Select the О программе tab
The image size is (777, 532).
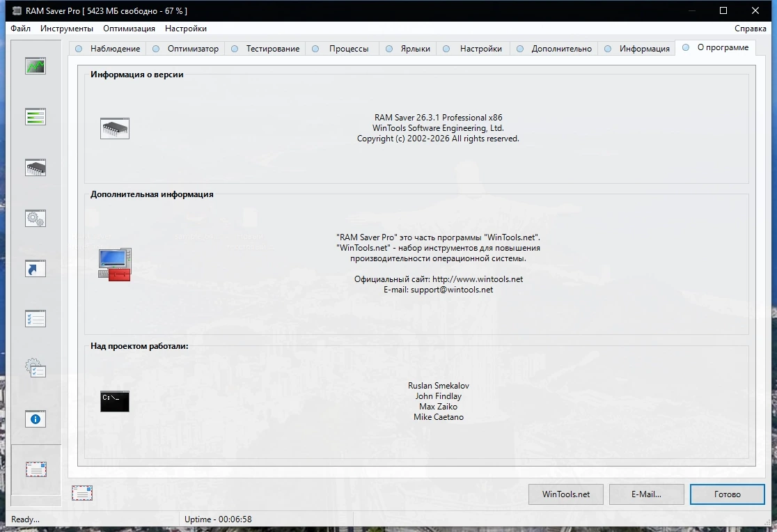(x=716, y=47)
